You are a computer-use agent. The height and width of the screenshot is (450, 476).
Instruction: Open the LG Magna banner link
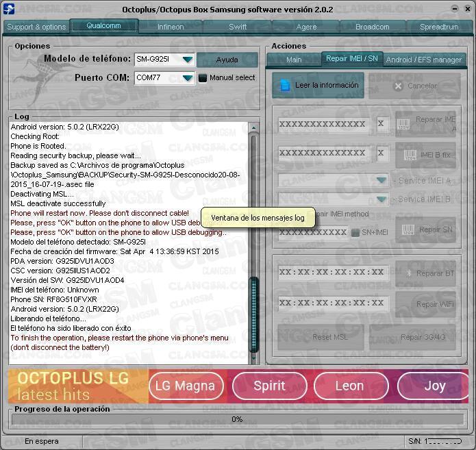coord(186,386)
